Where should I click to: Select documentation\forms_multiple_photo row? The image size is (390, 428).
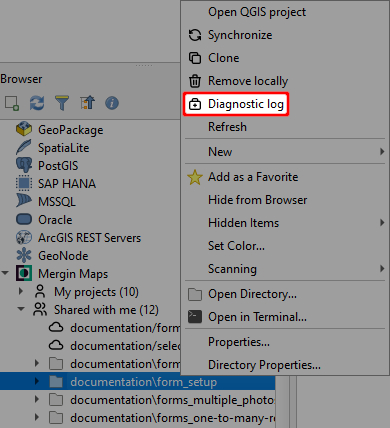[x=137, y=400]
